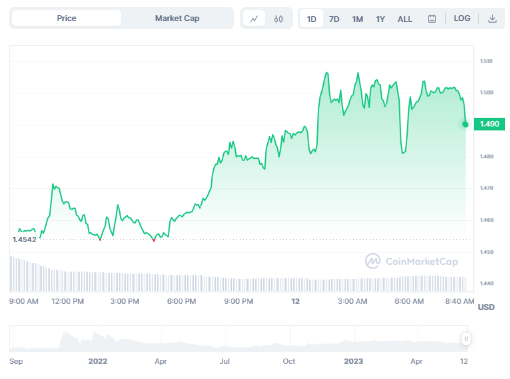Screen dimensions: 510x379
Task: Select the candlestick chart view icon
Action: [279, 19]
